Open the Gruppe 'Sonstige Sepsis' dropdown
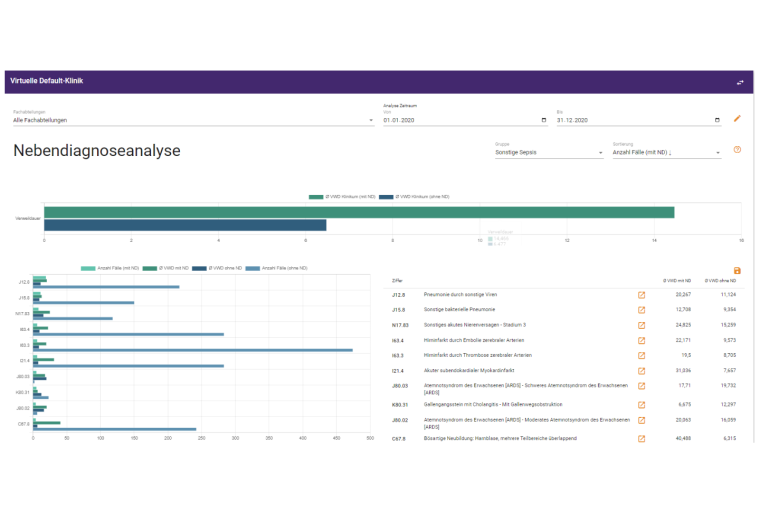 click(x=601, y=153)
